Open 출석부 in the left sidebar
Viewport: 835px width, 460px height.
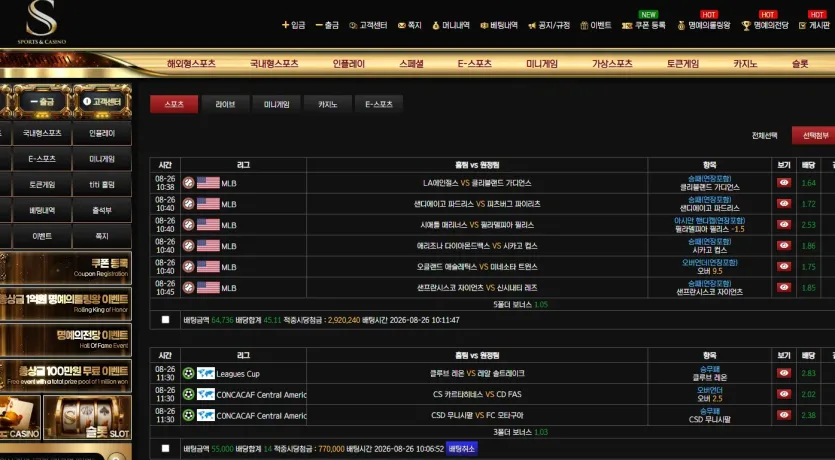pyautogui.click(x=102, y=211)
